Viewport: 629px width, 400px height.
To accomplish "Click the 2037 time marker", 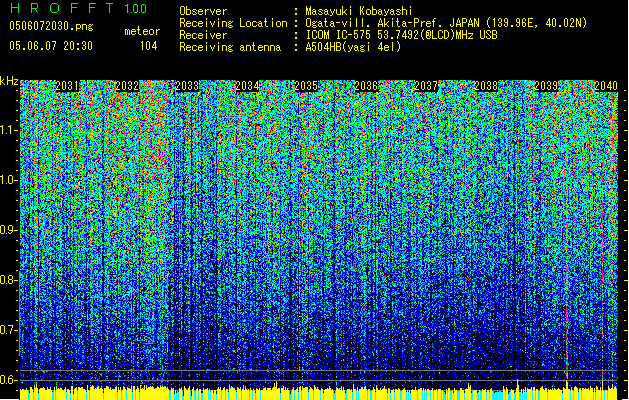I will [426, 86].
